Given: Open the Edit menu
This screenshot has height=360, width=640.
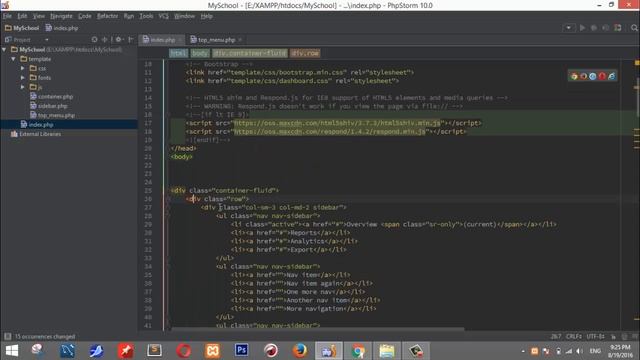Looking at the screenshot, I should [x=22, y=16].
